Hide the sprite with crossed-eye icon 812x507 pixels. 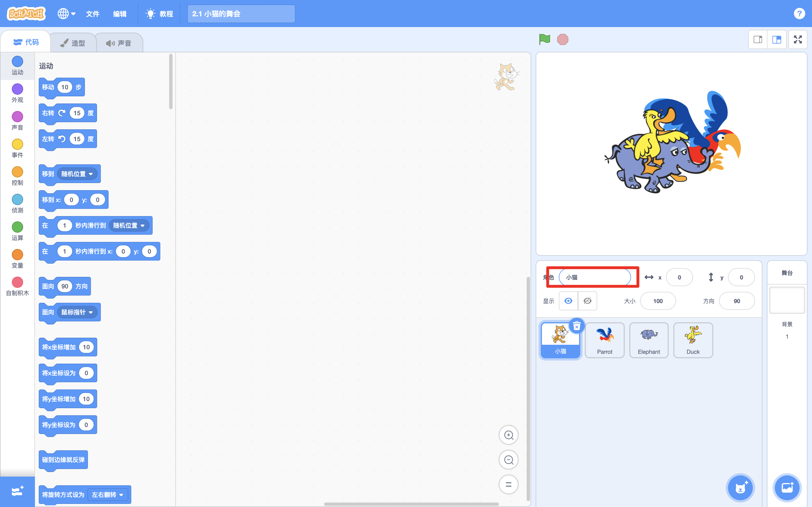pyautogui.click(x=587, y=301)
